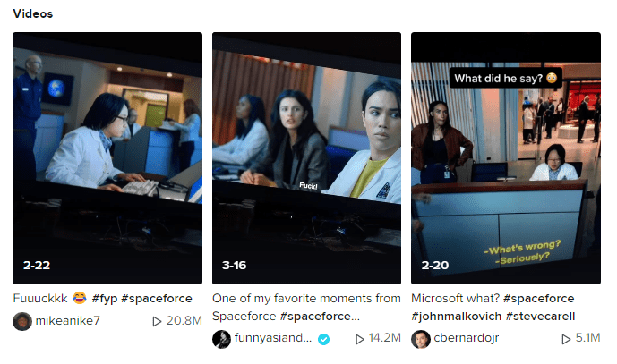Open the funnyasiand... username link
Viewport: 617px width, 364px height.
273,338
